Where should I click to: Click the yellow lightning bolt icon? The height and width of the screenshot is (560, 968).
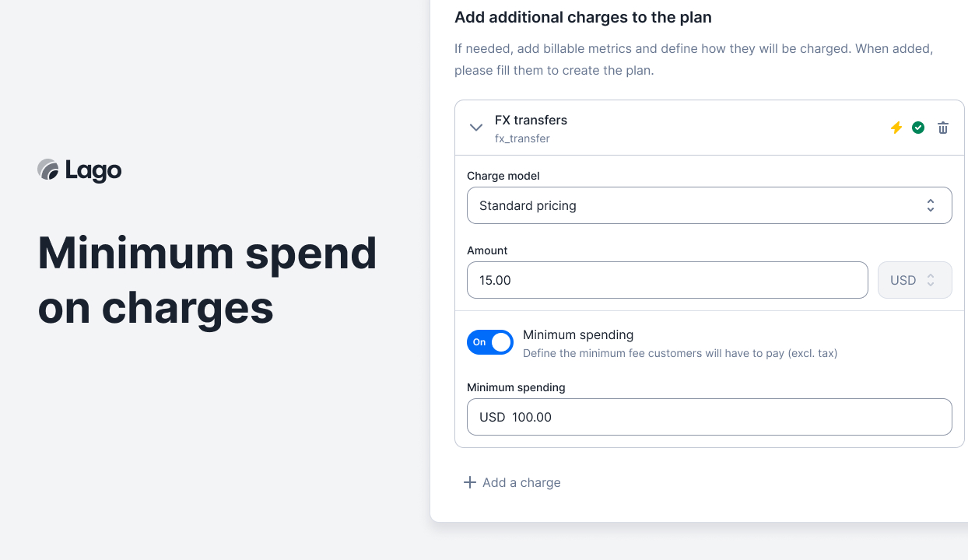(896, 128)
